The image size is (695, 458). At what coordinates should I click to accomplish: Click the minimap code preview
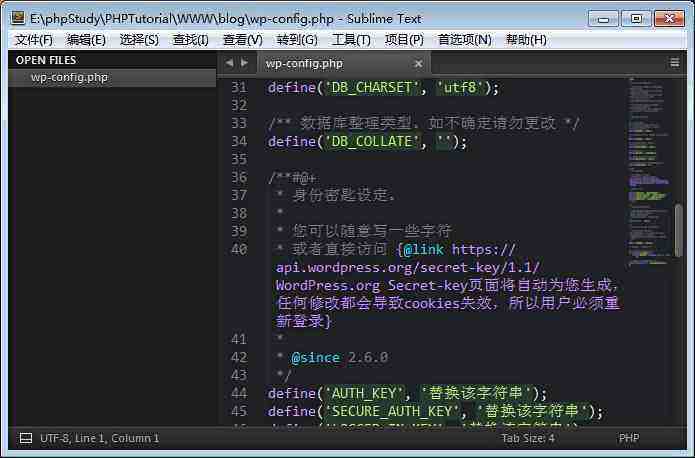(x=649, y=171)
